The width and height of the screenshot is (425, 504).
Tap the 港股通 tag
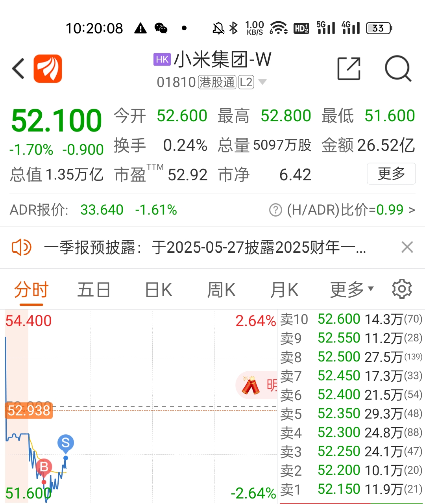click(x=217, y=82)
